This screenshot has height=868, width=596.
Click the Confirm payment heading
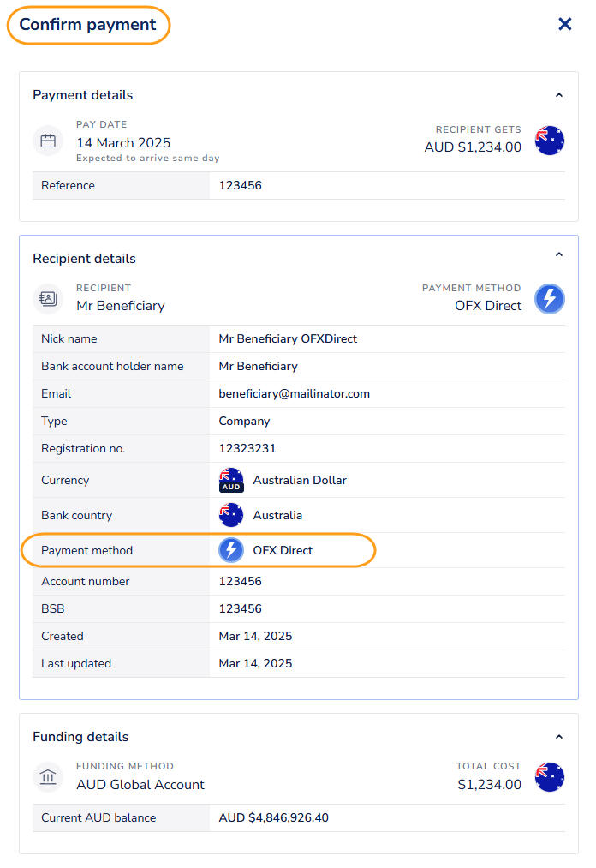[x=88, y=25]
